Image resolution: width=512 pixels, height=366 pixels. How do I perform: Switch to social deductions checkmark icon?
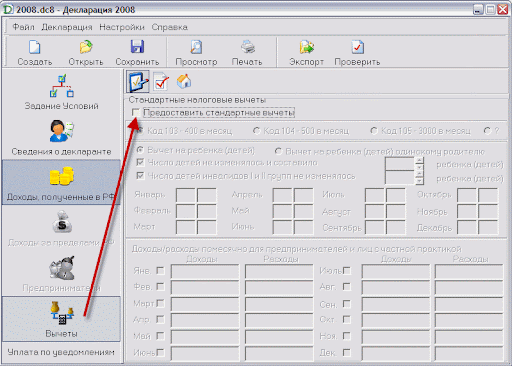pyautogui.click(x=161, y=82)
